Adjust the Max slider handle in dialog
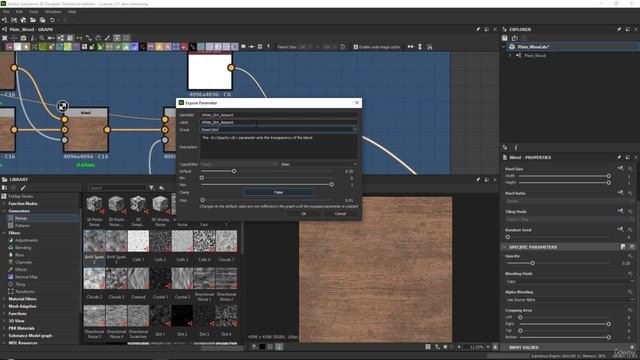Screen dimensions: 640x360 point(331,184)
